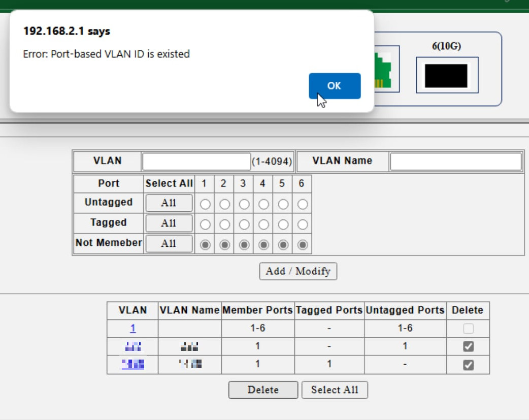
Task: Click Select All below the VLAN table
Action: coord(335,390)
